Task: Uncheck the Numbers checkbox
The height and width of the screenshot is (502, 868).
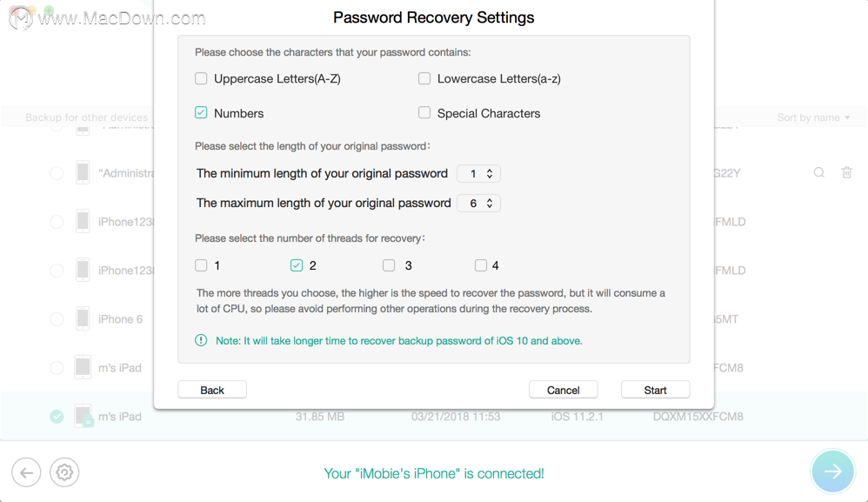Action: coord(201,113)
